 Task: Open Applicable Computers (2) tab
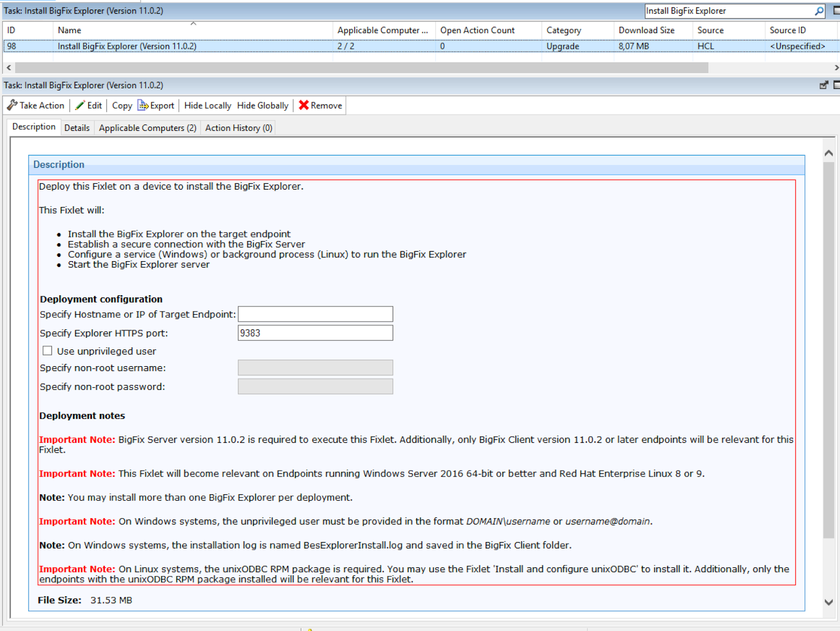pyautogui.click(x=148, y=128)
